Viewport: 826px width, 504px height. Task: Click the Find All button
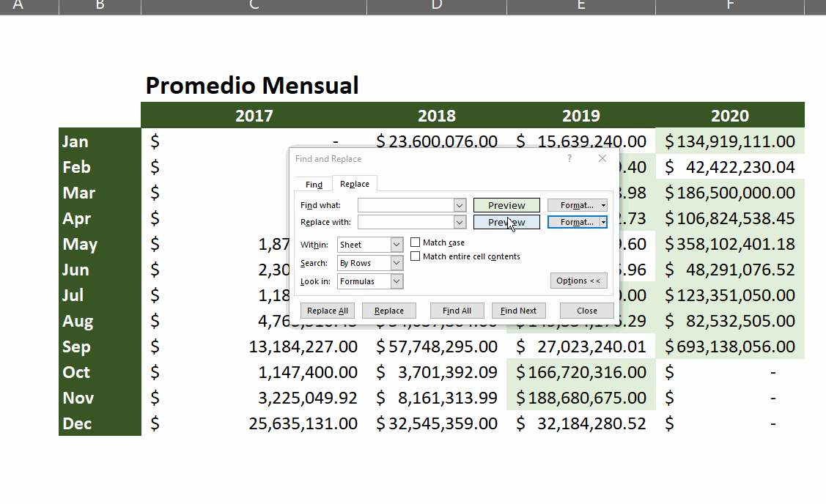[457, 311]
